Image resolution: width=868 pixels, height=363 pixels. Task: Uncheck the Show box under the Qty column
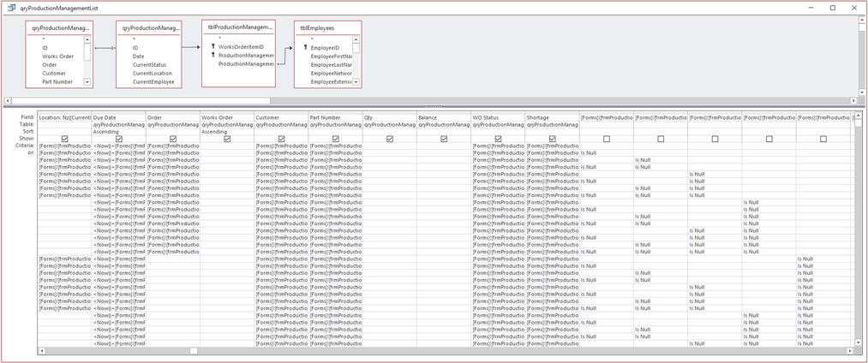pyautogui.click(x=390, y=139)
